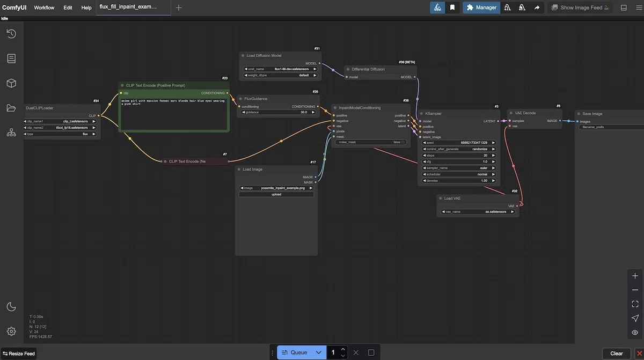Cancel current run with X icon
This screenshot has width=644, height=360.
pyautogui.click(x=355, y=352)
